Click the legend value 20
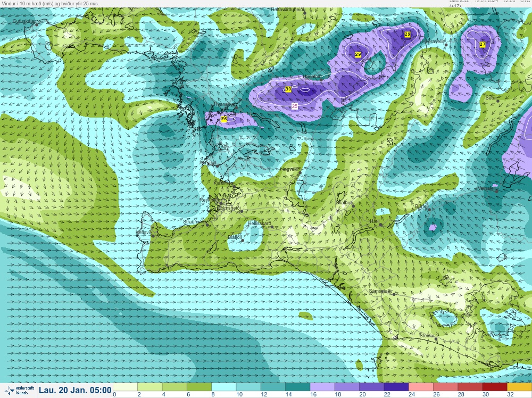Screen dimensions: 532x398 tap(363, 395)
